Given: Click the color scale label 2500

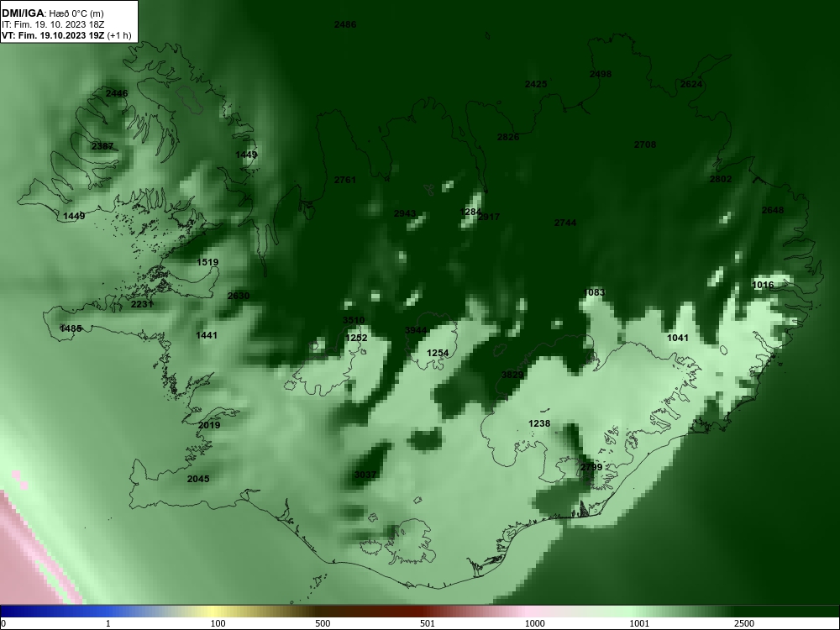Looking at the screenshot, I should tap(744, 623).
